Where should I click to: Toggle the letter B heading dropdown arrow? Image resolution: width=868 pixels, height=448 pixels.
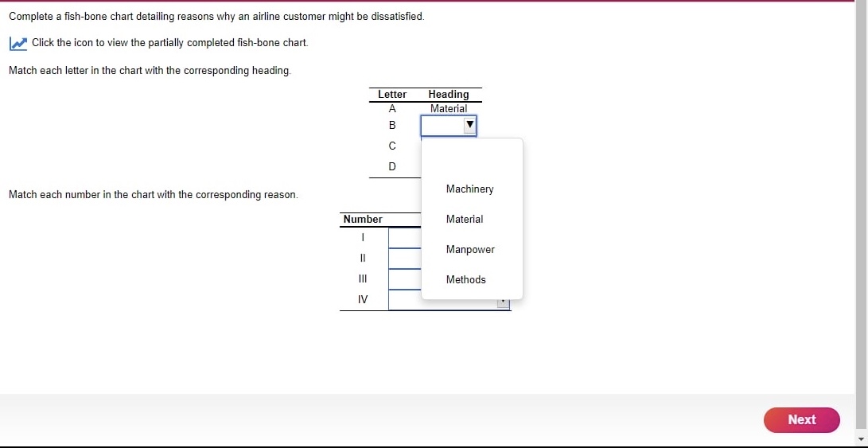tap(469, 126)
